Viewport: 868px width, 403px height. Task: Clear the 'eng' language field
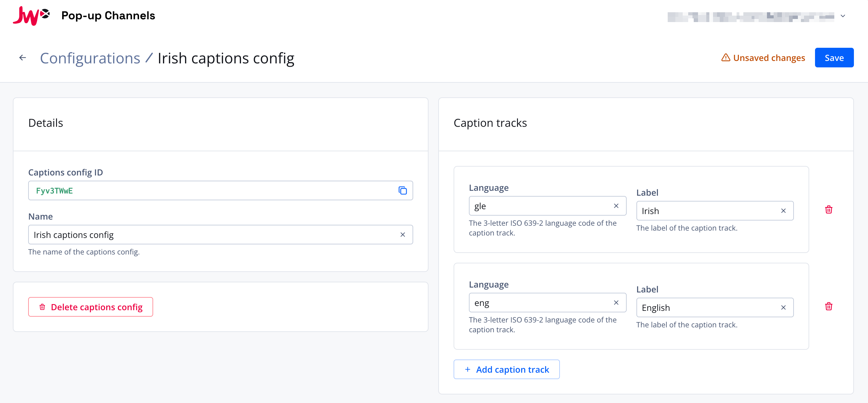(616, 303)
